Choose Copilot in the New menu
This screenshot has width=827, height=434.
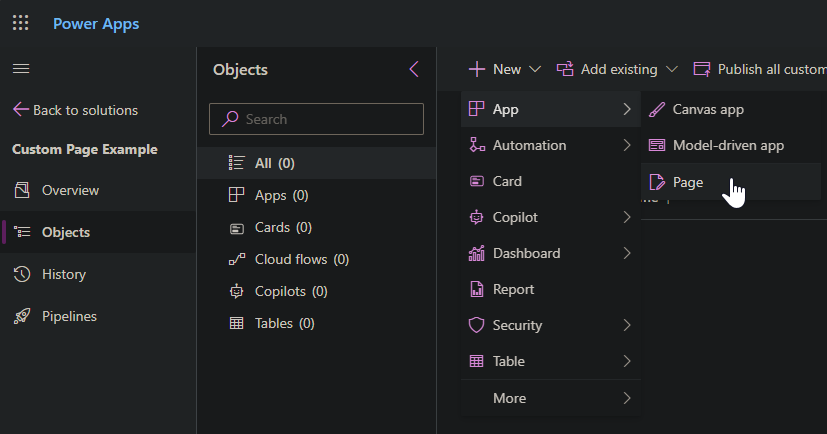551,217
